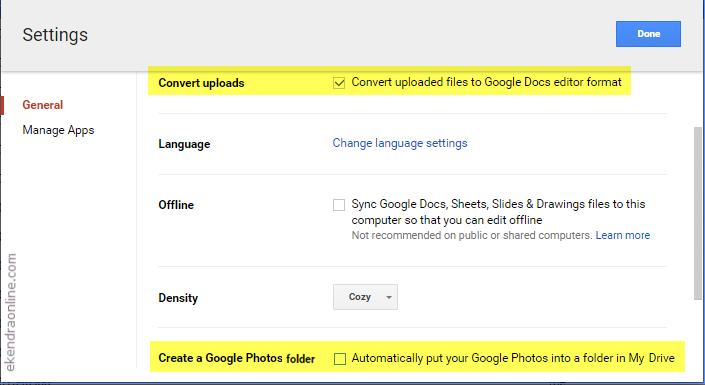Open Change language settings link
Viewport: 705px width, 385px height.
tap(400, 143)
